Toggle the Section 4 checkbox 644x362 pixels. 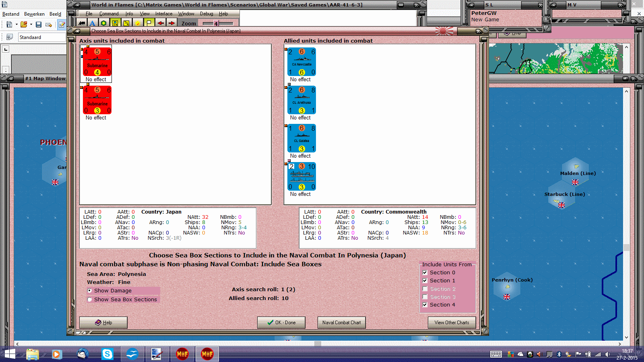click(425, 304)
